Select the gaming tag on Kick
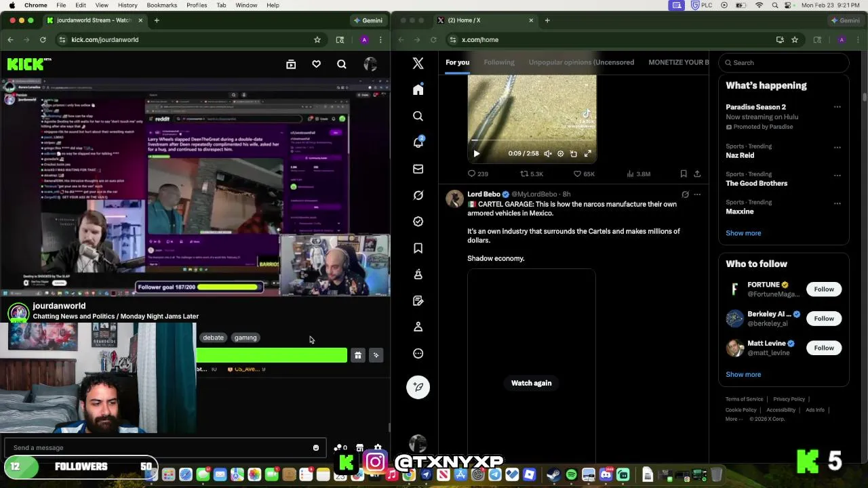868x488 pixels. 245,338
